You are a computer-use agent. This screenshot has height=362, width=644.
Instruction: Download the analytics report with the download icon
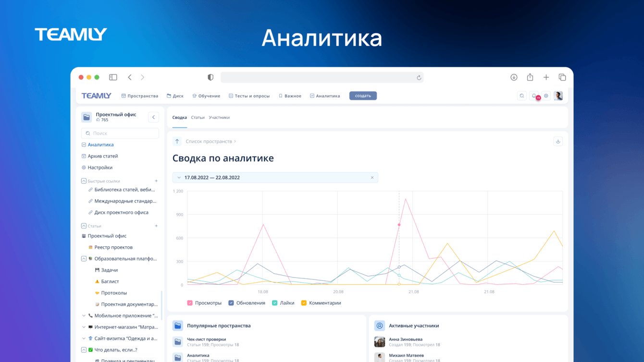coord(558,141)
